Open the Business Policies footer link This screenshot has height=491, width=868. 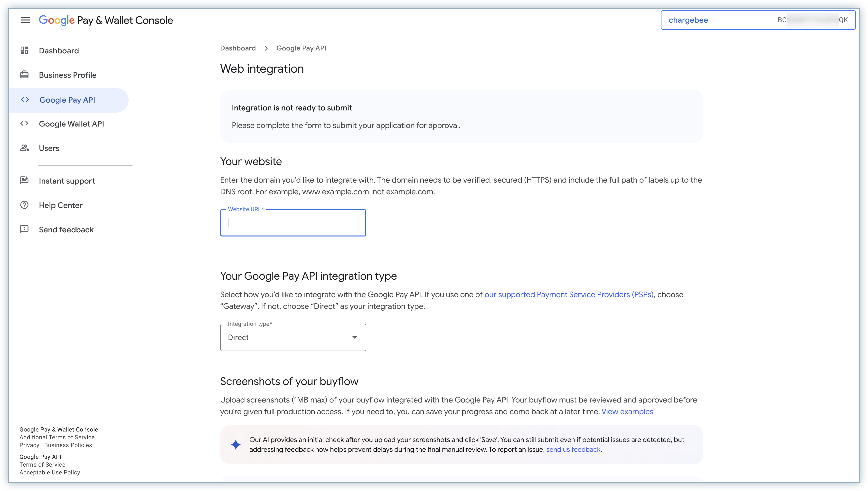point(68,445)
